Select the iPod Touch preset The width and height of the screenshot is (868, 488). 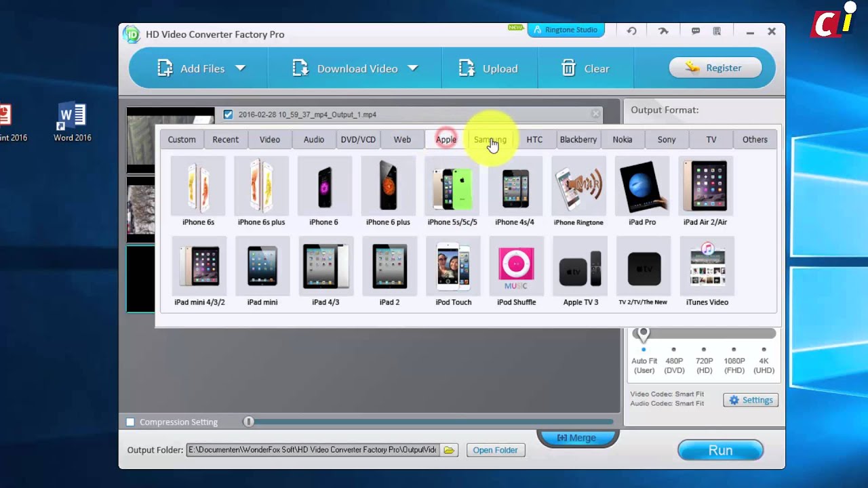click(453, 272)
